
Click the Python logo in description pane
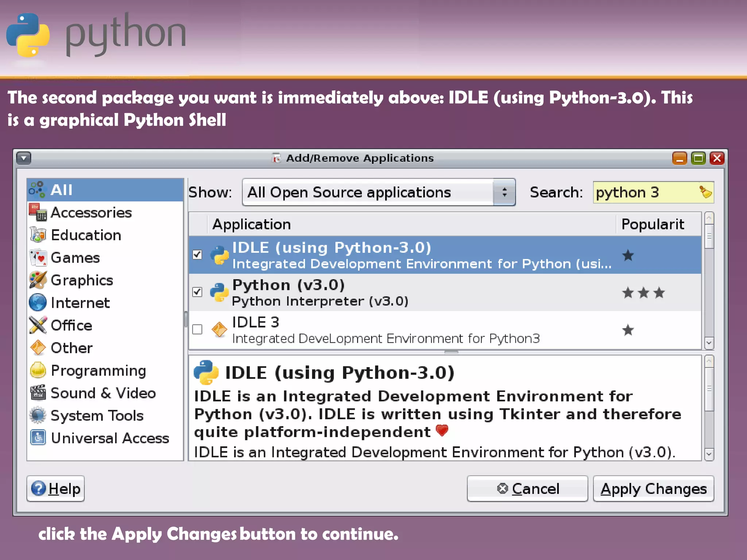point(206,372)
